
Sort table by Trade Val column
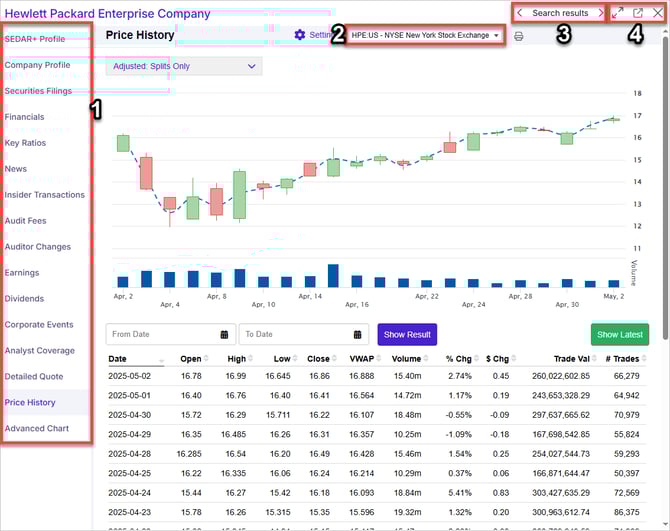[575, 359]
